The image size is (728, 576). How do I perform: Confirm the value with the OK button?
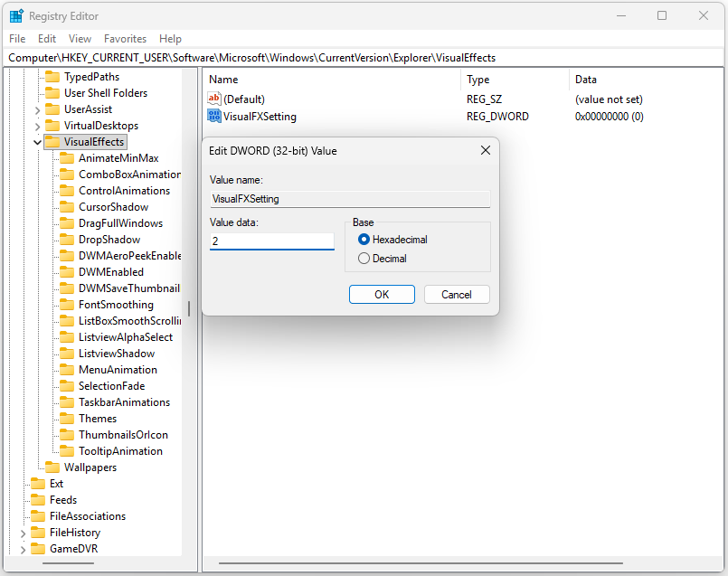[x=382, y=294]
